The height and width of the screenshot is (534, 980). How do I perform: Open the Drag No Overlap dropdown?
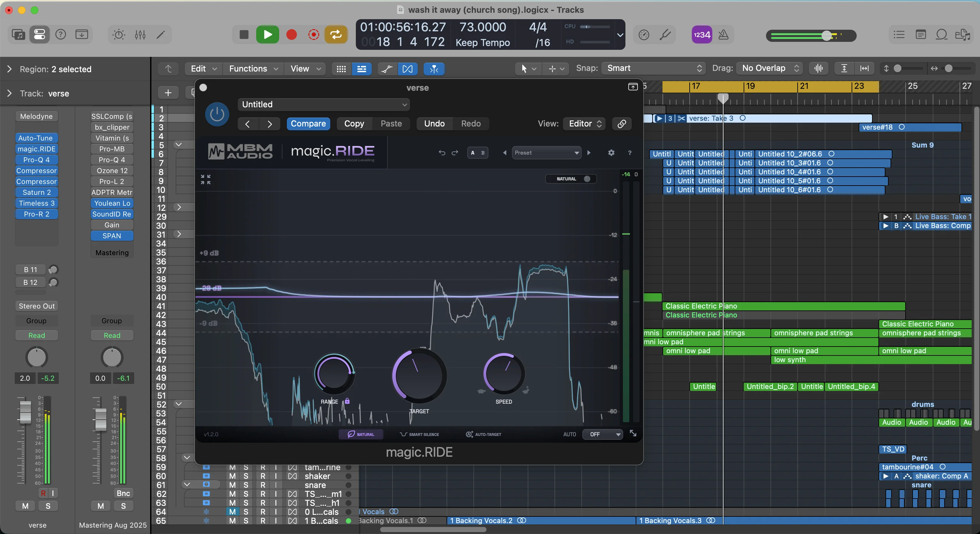pos(769,68)
